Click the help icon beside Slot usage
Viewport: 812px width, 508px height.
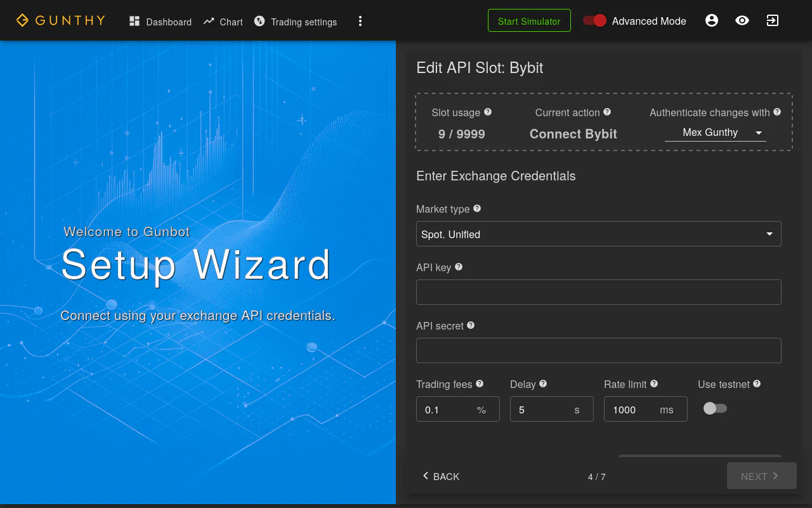488,112
